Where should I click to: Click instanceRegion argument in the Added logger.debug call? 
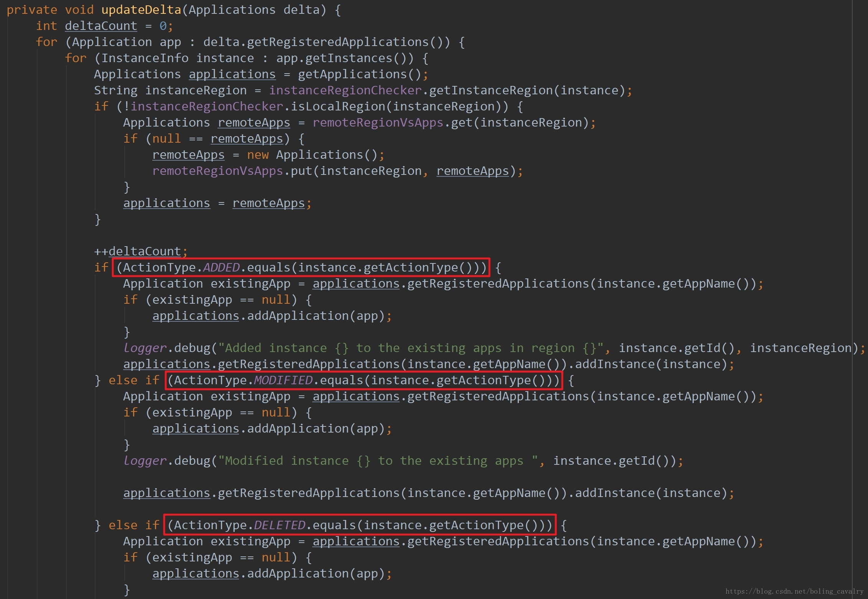pos(801,348)
